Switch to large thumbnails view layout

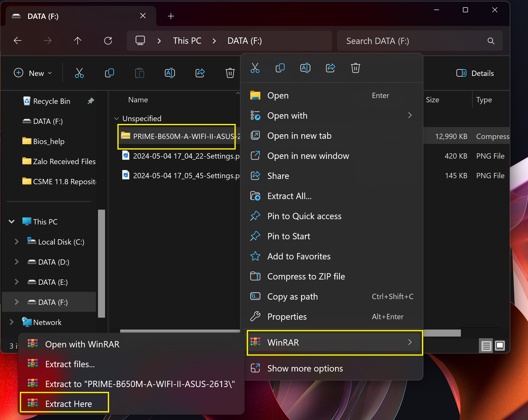click(500, 346)
